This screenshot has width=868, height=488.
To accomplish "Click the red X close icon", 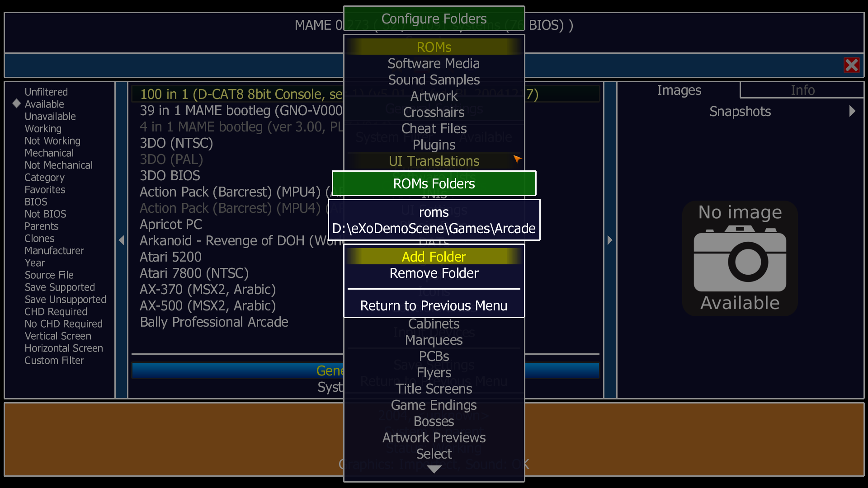I will 851,65.
